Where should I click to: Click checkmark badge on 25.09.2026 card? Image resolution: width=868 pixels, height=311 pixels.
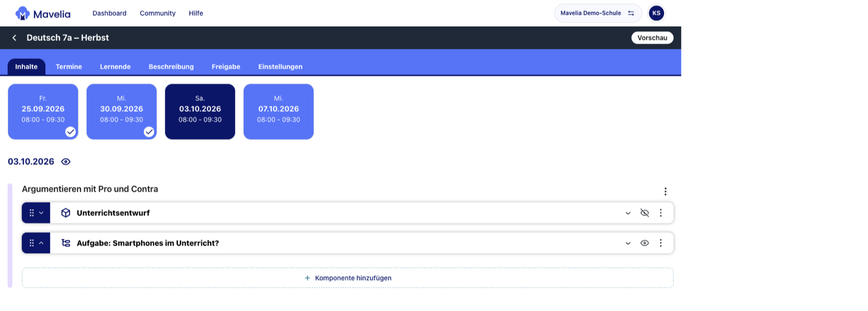71,132
